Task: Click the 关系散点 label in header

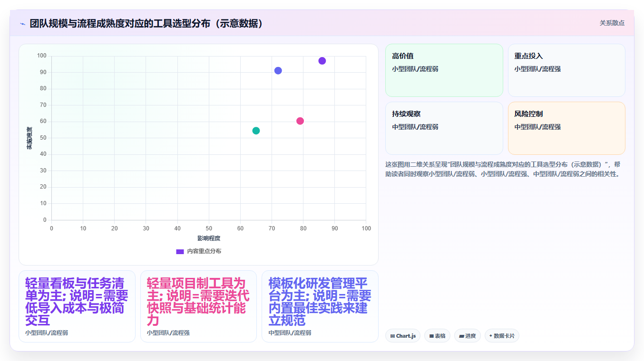Action: point(612,23)
